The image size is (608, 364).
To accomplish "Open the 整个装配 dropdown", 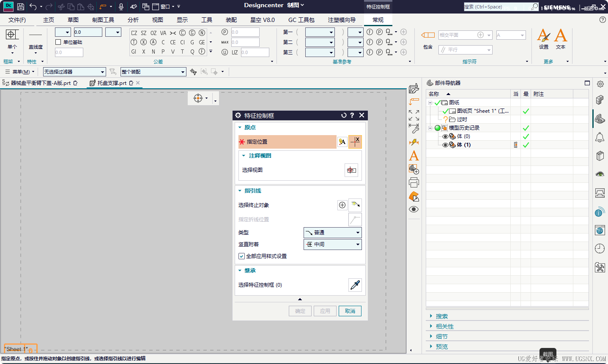I will click(x=153, y=72).
